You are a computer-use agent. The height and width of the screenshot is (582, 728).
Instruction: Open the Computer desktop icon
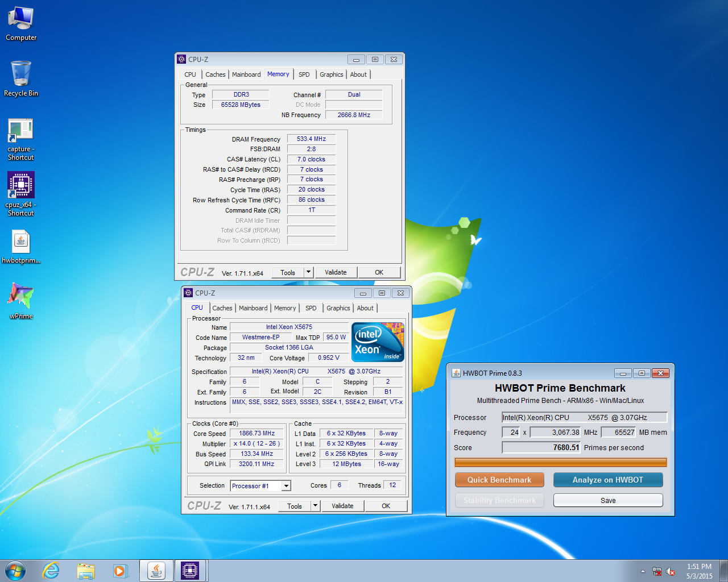(x=21, y=24)
